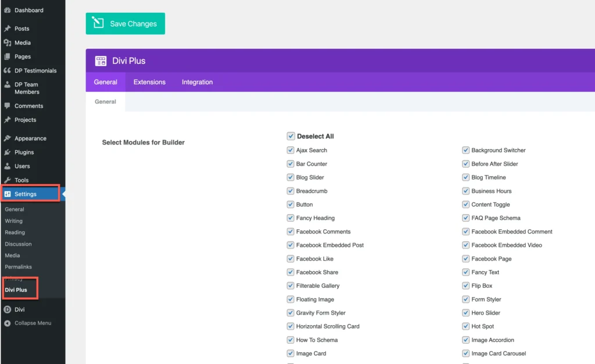Switch to the Integration tab
This screenshot has height=364, width=595.
[198, 82]
